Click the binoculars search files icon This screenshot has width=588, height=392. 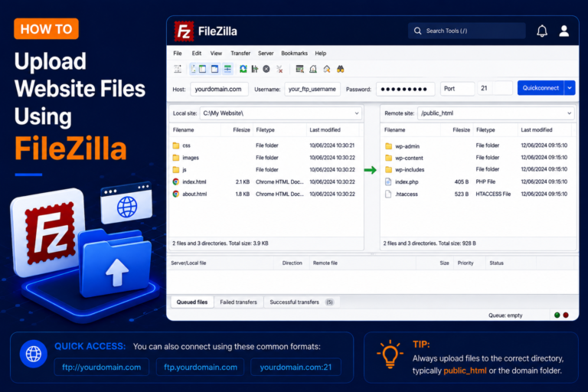click(340, 69)
